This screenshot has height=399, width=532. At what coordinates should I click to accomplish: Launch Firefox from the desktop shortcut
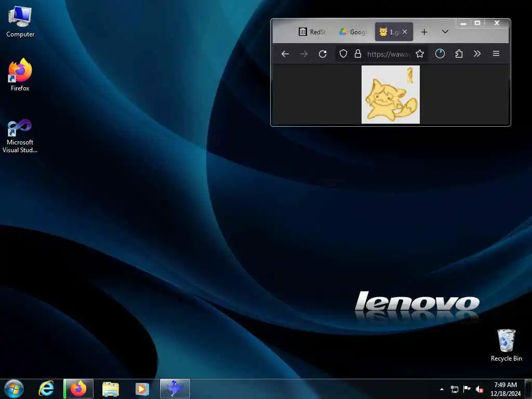[20, 74]
